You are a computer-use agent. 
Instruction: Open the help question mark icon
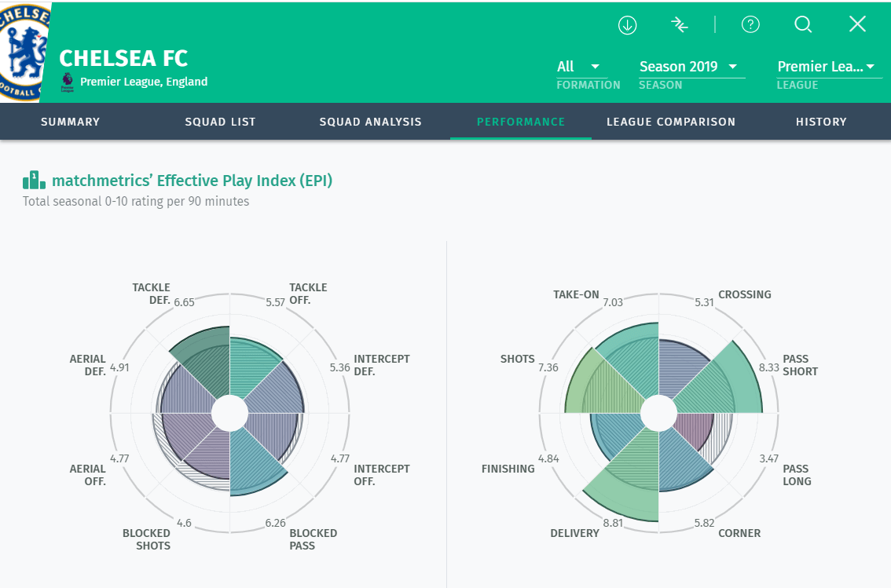pos(750,24)
